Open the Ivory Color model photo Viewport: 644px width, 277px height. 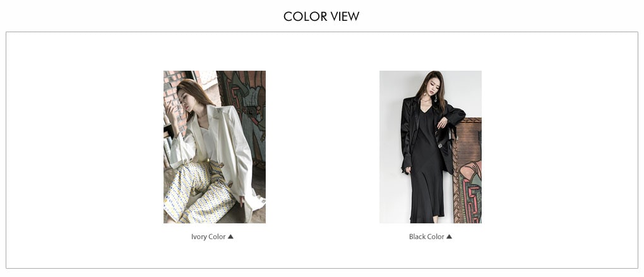(215, 147)
